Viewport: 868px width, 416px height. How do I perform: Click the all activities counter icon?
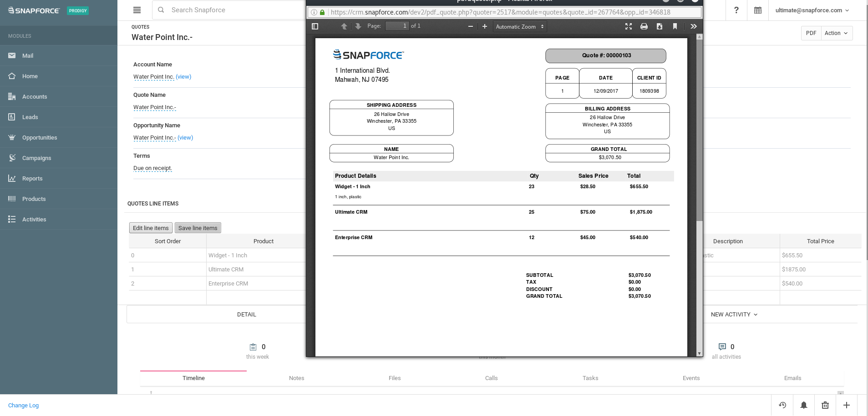722,347
